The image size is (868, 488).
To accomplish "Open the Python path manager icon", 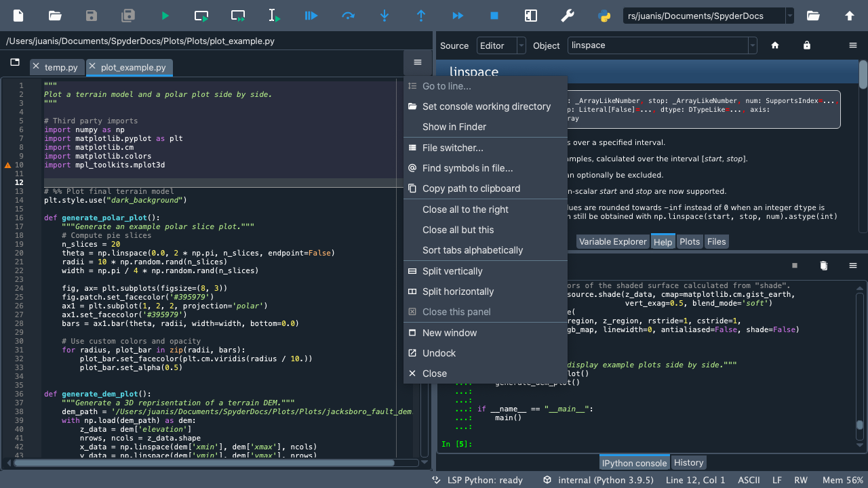I will pos(604,16).
